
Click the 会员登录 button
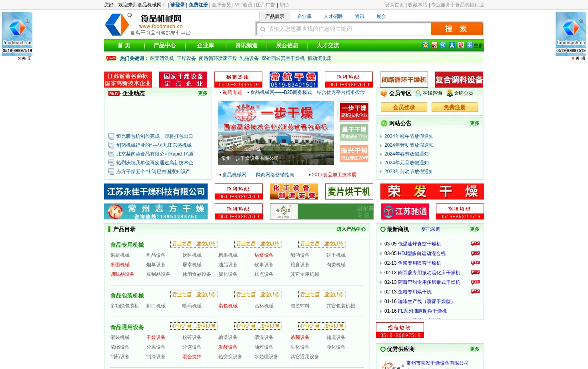404,107
